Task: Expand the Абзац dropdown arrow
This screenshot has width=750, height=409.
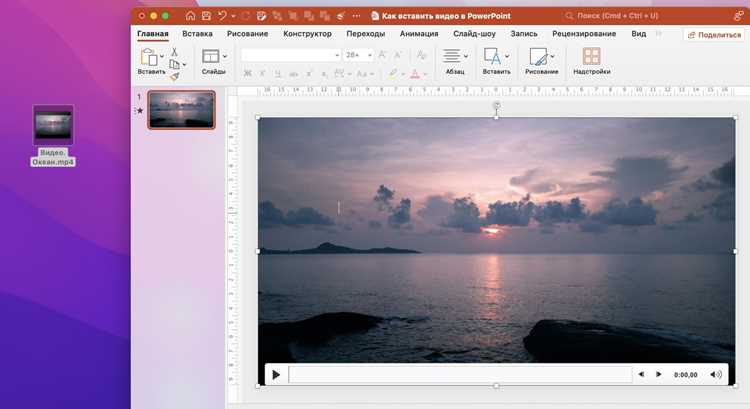Action: pos(466,56)
